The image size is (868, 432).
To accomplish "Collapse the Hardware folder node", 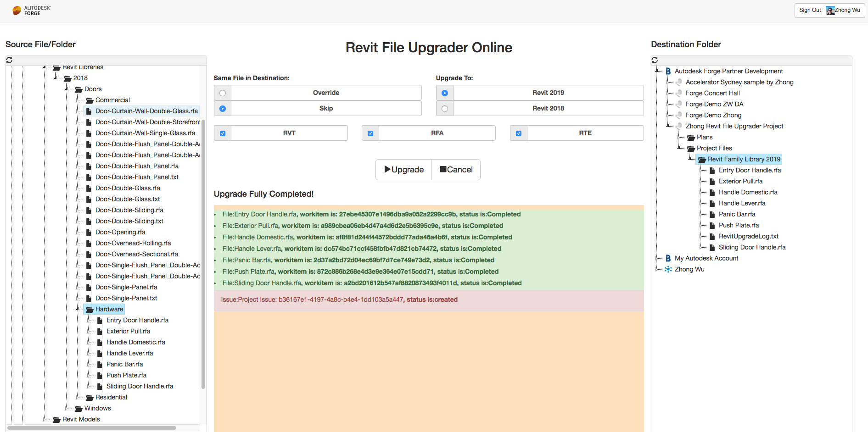I will [x=77, y=309].
